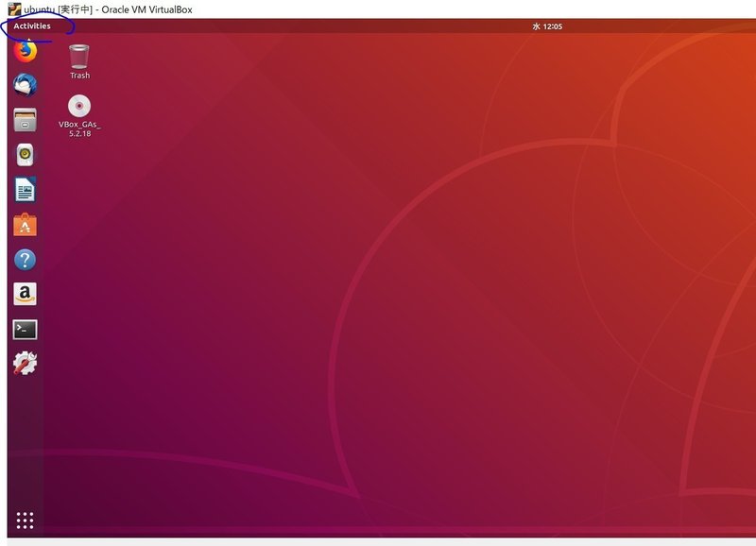The height and width of the screenshot is (546, 756).
Task: Open the Files manager in dock
Action: click(x=26, y=120)
